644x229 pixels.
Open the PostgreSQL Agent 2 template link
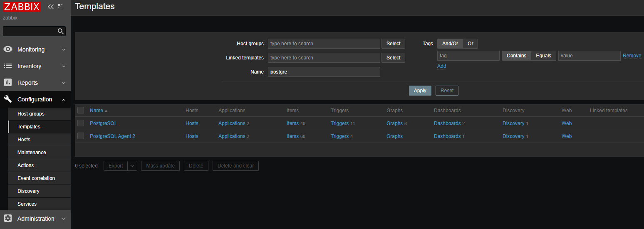coord(112,136)
